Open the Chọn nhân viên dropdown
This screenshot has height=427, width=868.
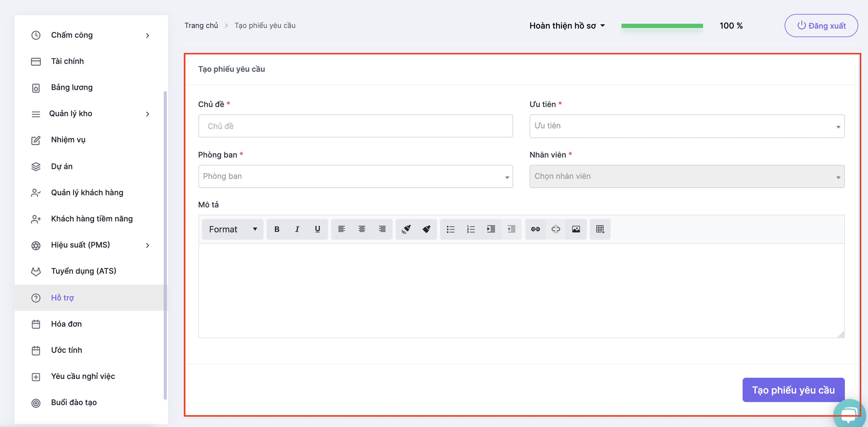pyautogui.click(x=687, y=176)
